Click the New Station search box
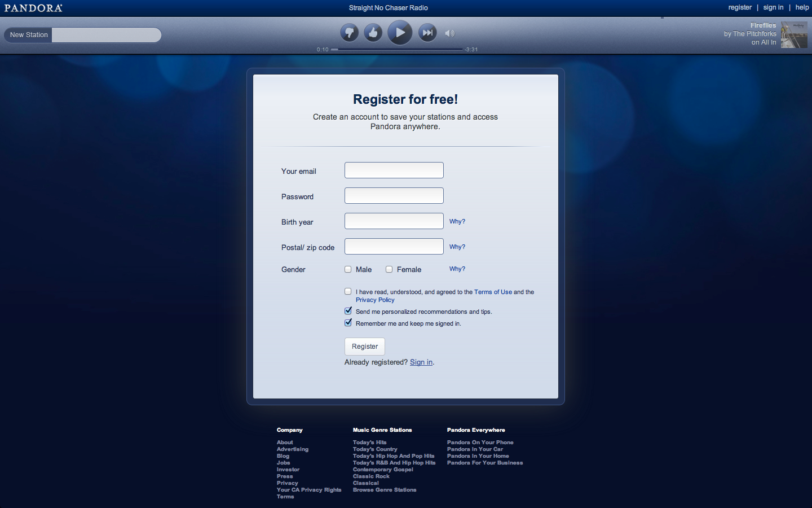The width and height of the screenshot is (812, 508). point(106,35)
